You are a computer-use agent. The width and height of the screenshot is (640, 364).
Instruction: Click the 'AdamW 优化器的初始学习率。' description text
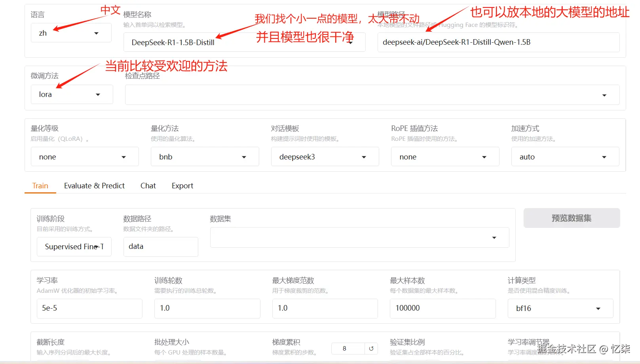coord(78,291)
